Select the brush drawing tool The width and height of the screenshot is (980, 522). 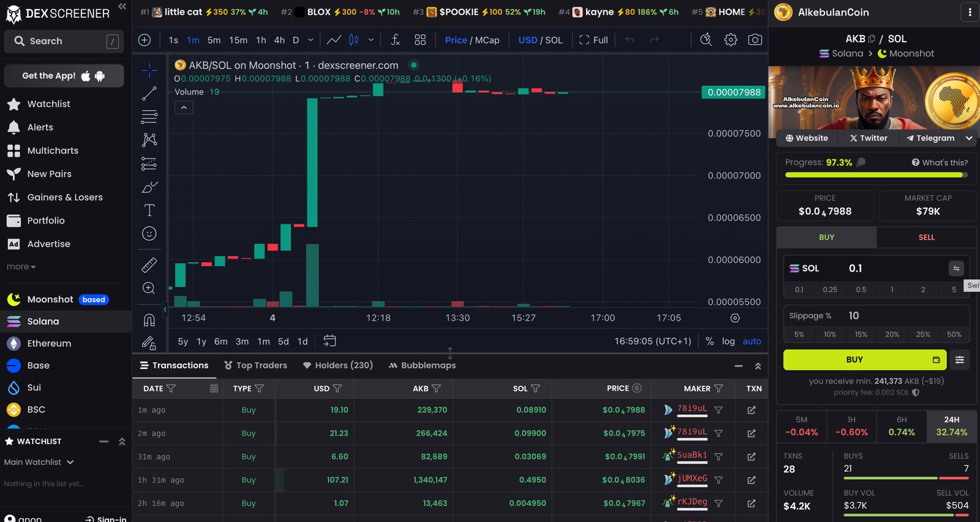click(x=149, y=187)
